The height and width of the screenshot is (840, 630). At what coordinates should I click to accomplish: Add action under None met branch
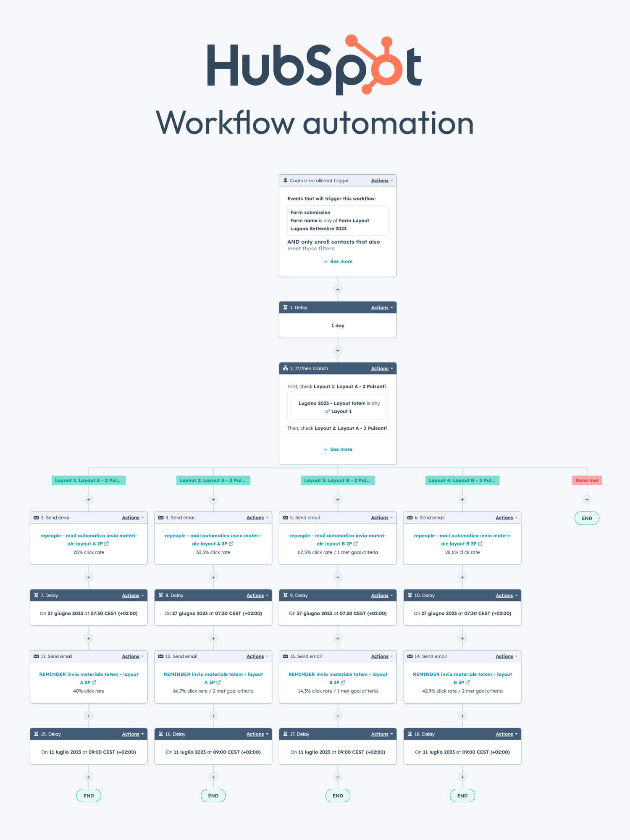(587, 499)
